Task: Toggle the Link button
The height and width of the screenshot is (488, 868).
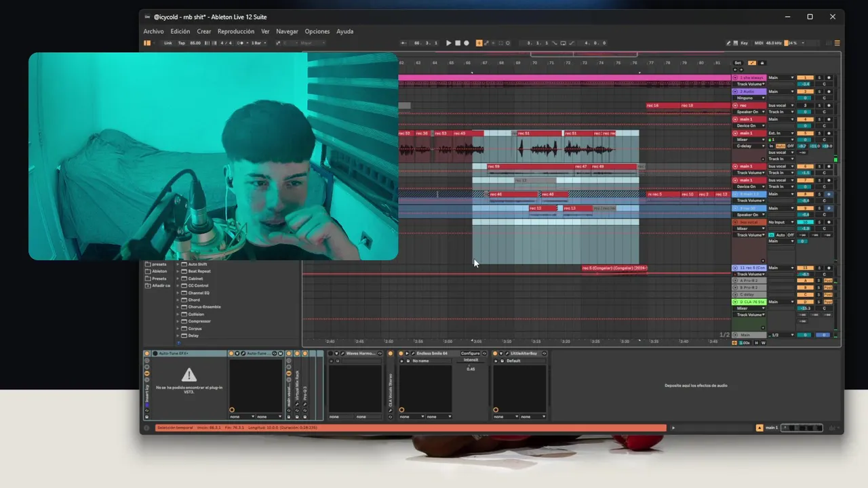Action: [x=167, y=43]
